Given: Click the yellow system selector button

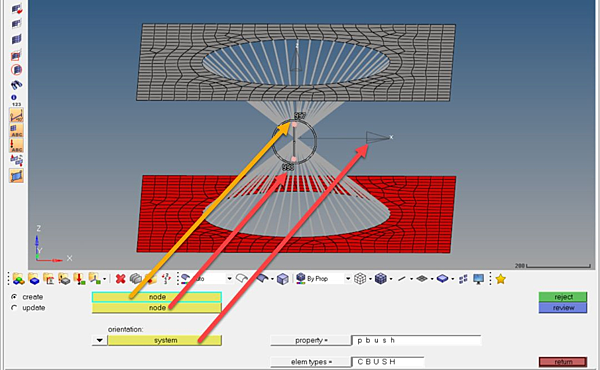Looking at the screenshot, I should [165, 340].
